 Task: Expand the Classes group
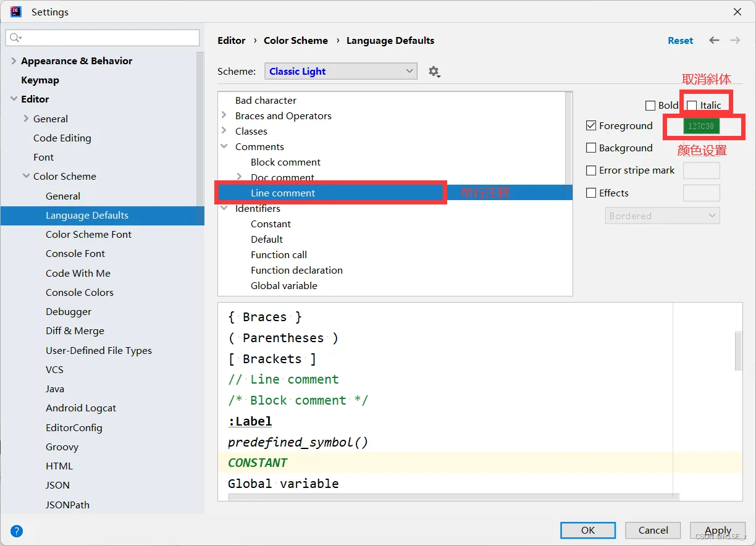(224, 131)
